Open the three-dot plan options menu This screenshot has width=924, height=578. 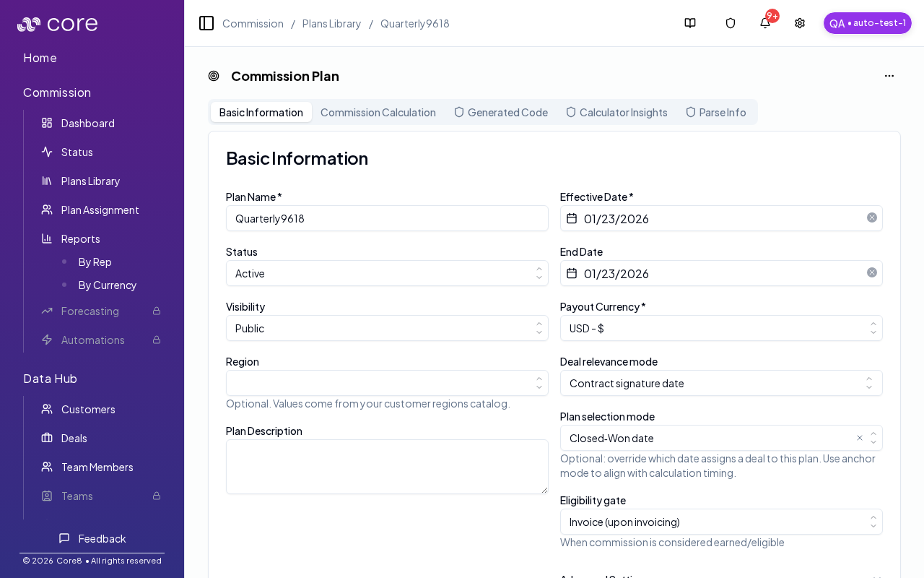889,76
